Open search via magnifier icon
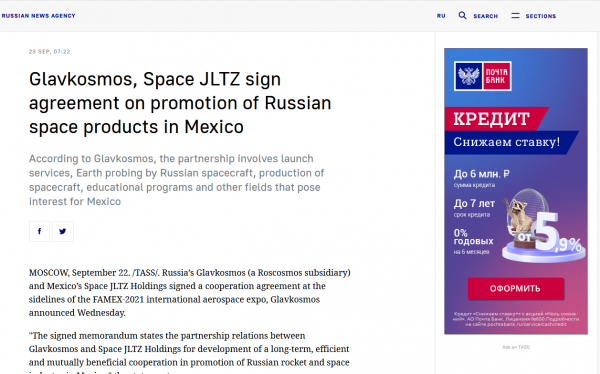This screenshot has height=374, width=600. click(462, 15)
